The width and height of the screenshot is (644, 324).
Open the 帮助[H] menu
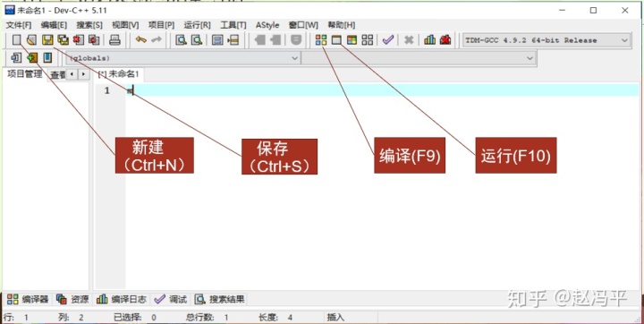click(x=342, y=25)
